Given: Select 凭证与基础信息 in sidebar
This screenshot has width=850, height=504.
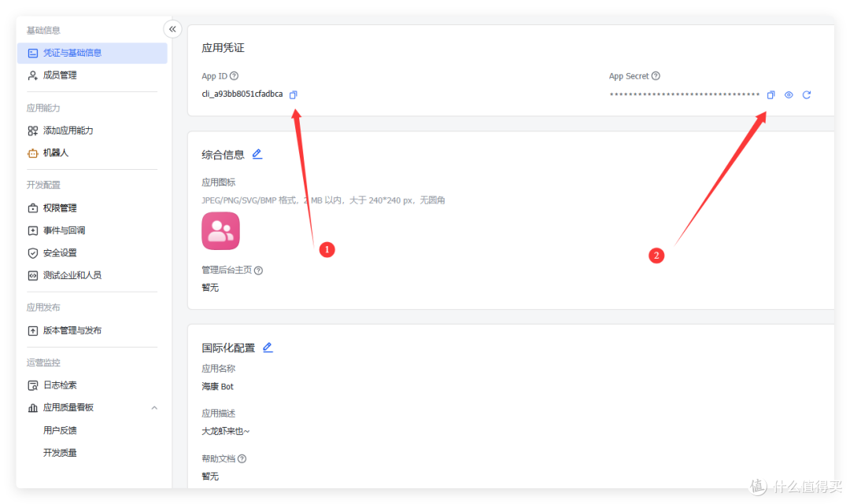Looking at the screenshot, I should (92, 53).
